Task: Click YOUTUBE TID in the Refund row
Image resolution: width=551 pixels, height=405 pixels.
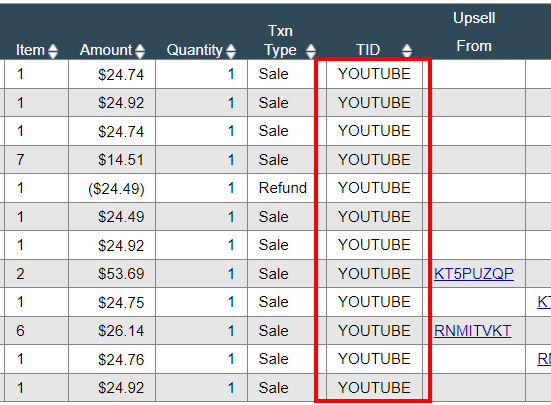Action: point(374,188)
